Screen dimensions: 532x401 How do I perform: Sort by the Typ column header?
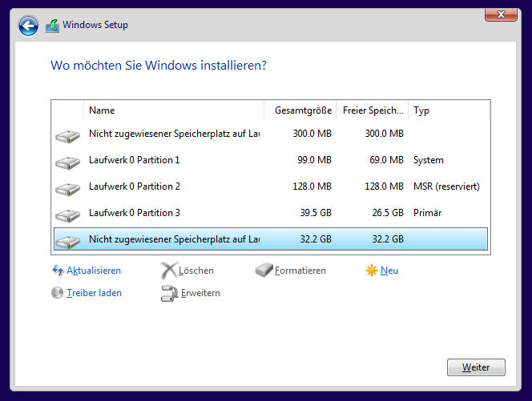[x=449, y=110]
